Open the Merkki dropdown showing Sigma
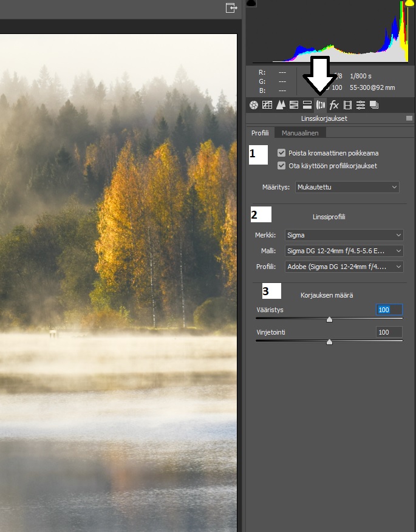Viewport: 416px width, 532px height. click(344, 235)
